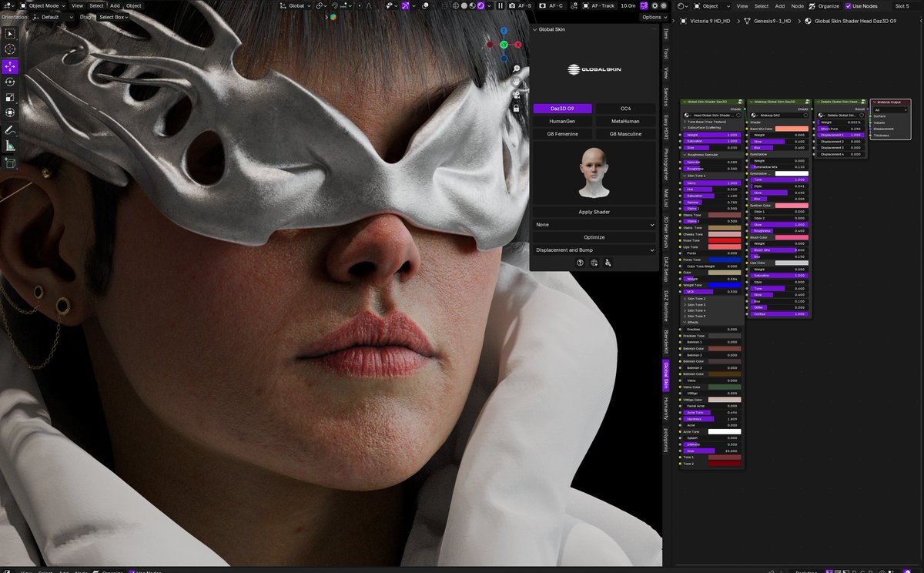Toggle fake user shield on Makeup DAZ node group
Viewport: 924px width, 573px height.
tap(805, 116)
